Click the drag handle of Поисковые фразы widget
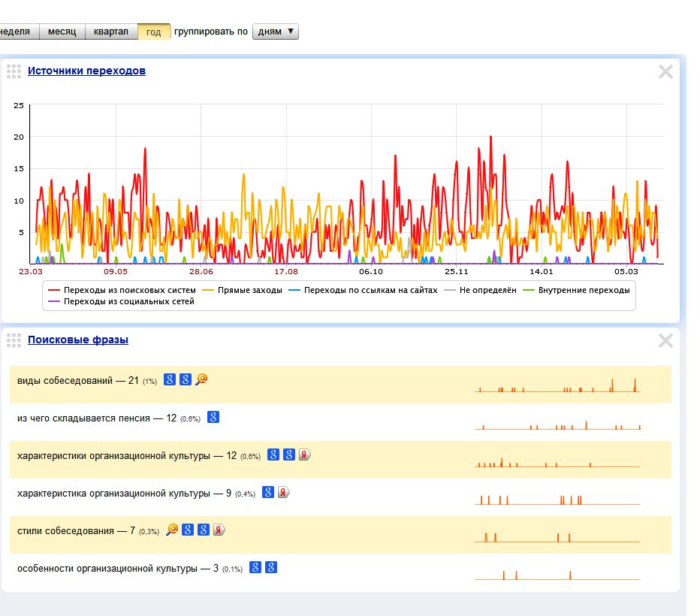This screenshot has height=616, width=700. (x=14, y=340)
